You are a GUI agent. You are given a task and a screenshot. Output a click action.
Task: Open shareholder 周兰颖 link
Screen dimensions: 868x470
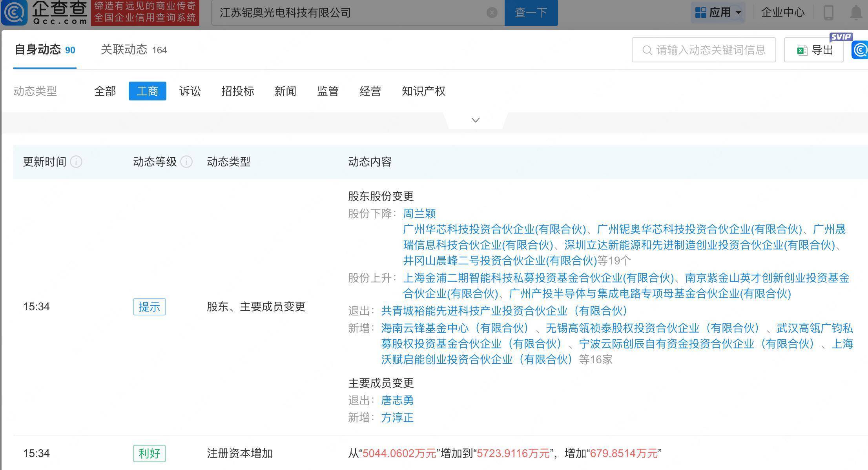(419, 213)
